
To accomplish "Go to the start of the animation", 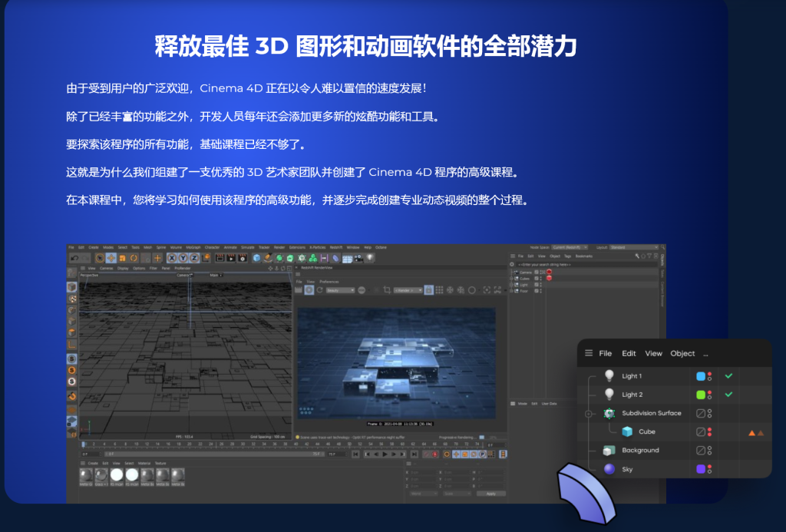I will 355,454.
